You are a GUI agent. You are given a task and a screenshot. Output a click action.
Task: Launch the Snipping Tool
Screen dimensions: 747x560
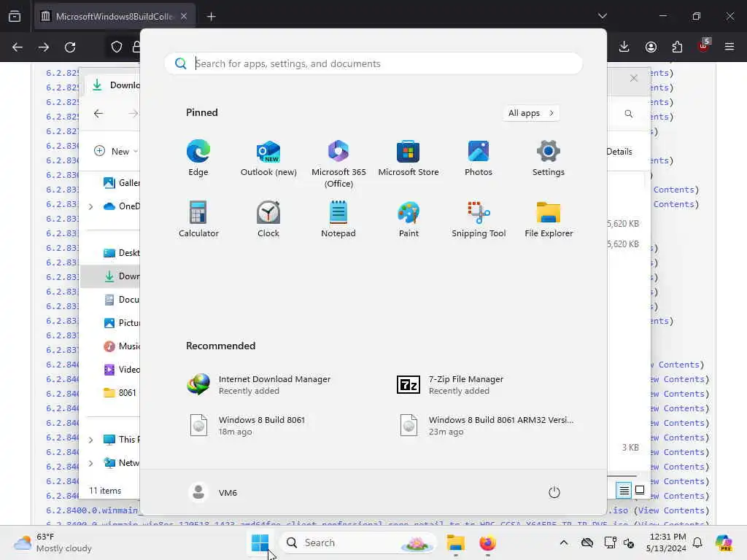click(x=479, y=219)
